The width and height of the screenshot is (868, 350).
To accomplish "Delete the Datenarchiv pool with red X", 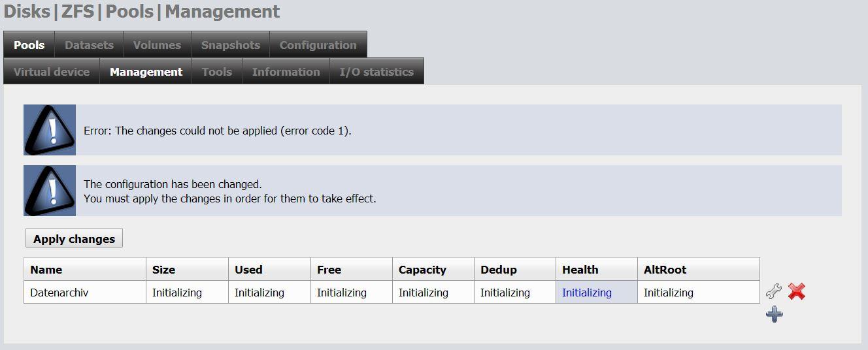I will point(796,292).
